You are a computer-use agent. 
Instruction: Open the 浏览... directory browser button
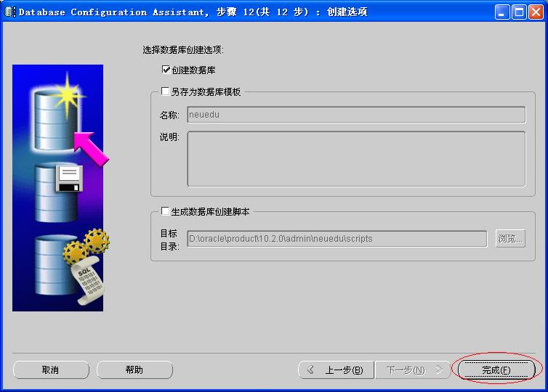pyautogui.click(x=510, y=239)
